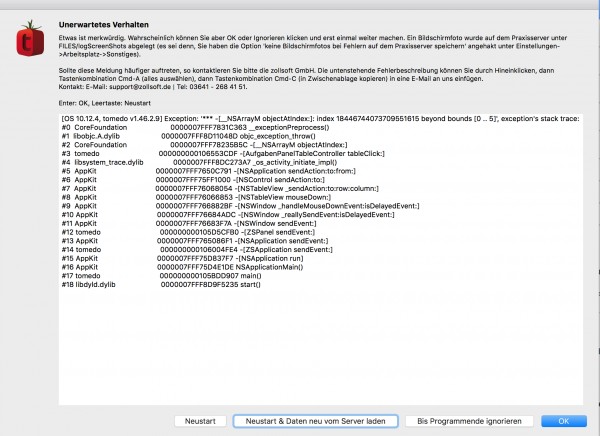Select stack line #18 libdyld.dylib start()
Image resolution: width=600 pixels, height=436 pixels.
(x=161, y=285)
